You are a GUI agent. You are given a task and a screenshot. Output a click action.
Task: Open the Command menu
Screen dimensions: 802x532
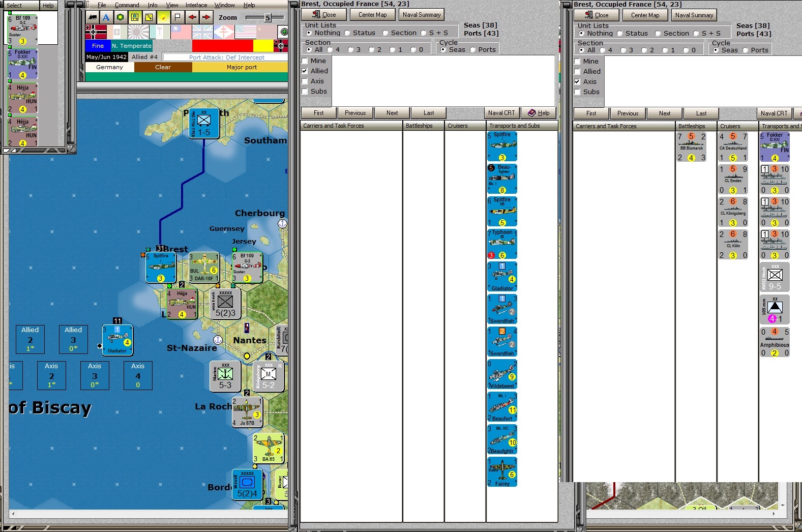point(127,5)
